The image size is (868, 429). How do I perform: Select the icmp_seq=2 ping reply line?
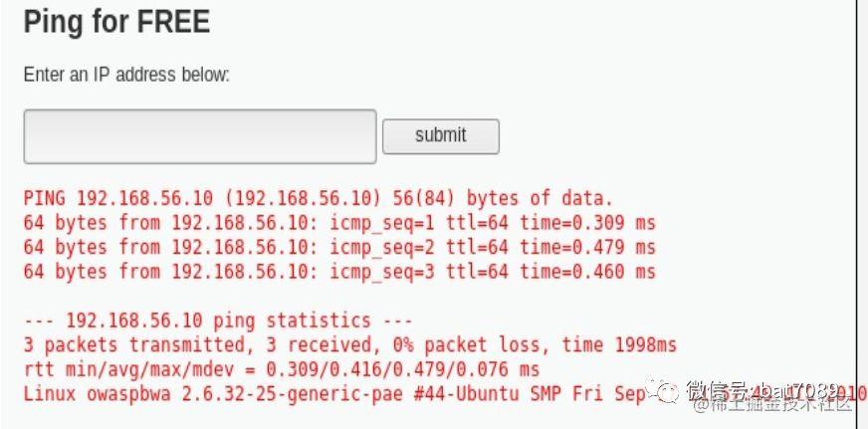339,248
